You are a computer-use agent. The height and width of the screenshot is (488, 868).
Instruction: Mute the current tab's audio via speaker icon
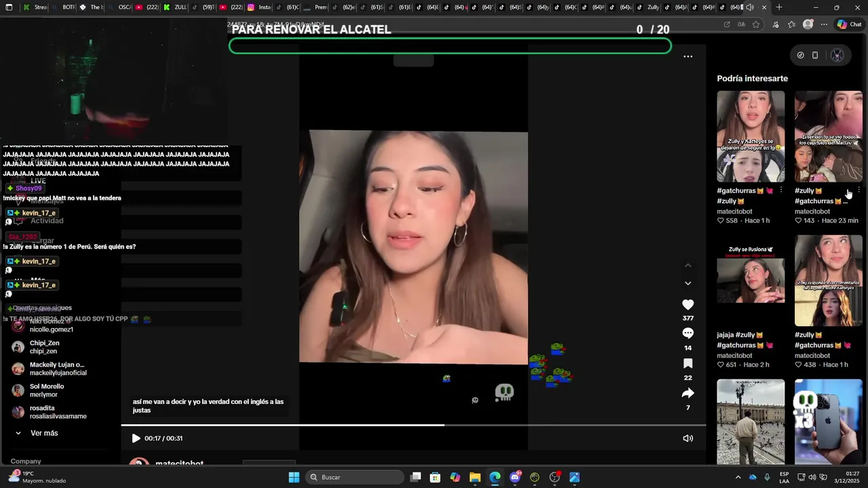point(749,7)
